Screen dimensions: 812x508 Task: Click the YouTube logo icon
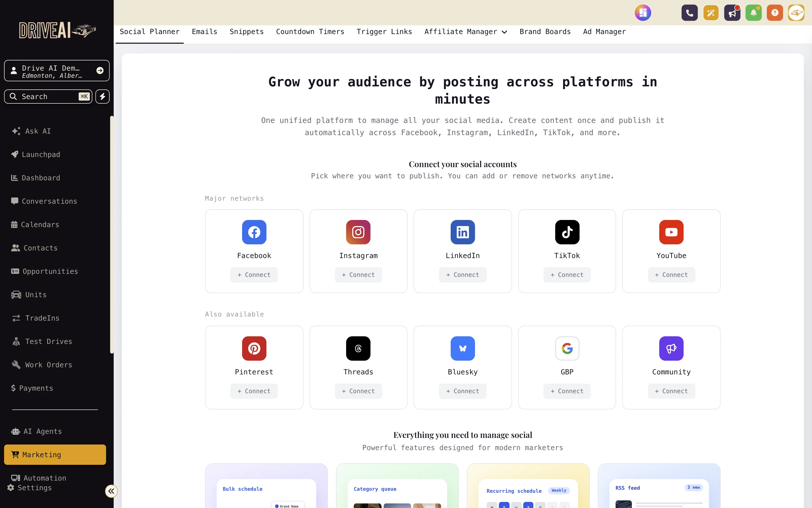671,232
